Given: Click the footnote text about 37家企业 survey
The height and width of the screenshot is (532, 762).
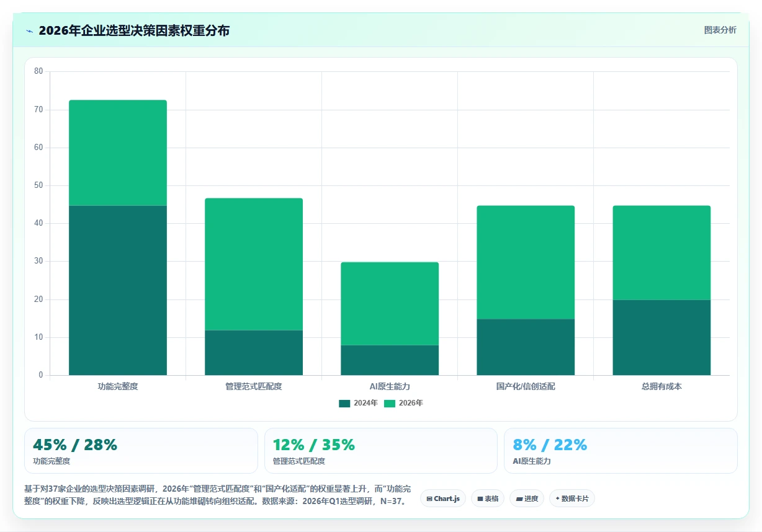Looking at the screenshot, I should click(217, 494).
